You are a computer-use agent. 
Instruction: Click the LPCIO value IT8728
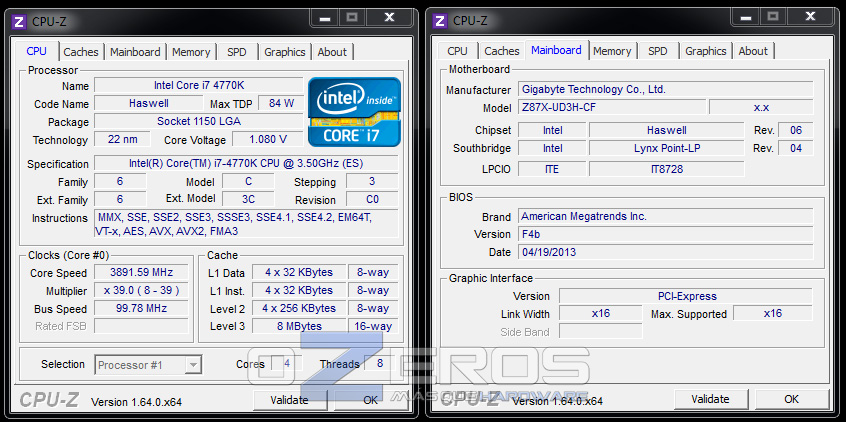click(x=667, y=169)
